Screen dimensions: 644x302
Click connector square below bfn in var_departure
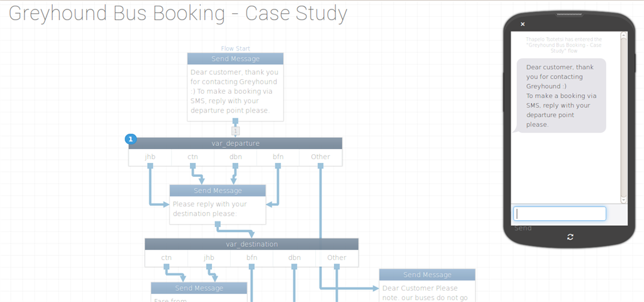click(278, 165)
